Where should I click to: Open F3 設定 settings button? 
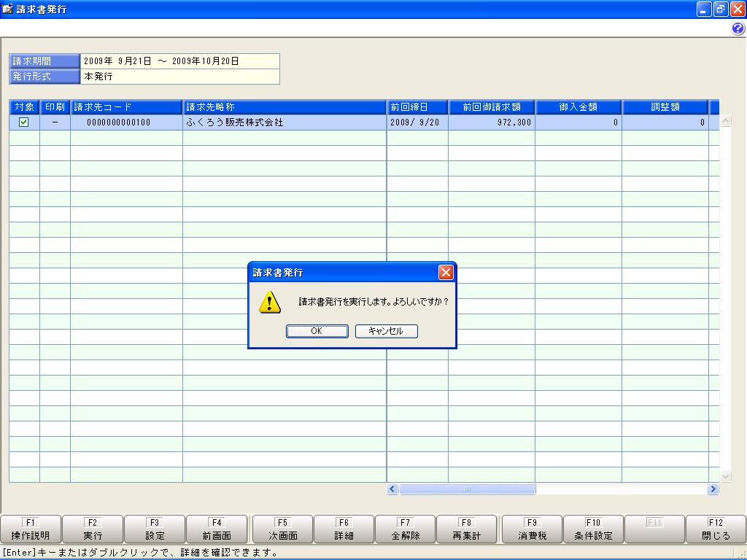point(155,529)
